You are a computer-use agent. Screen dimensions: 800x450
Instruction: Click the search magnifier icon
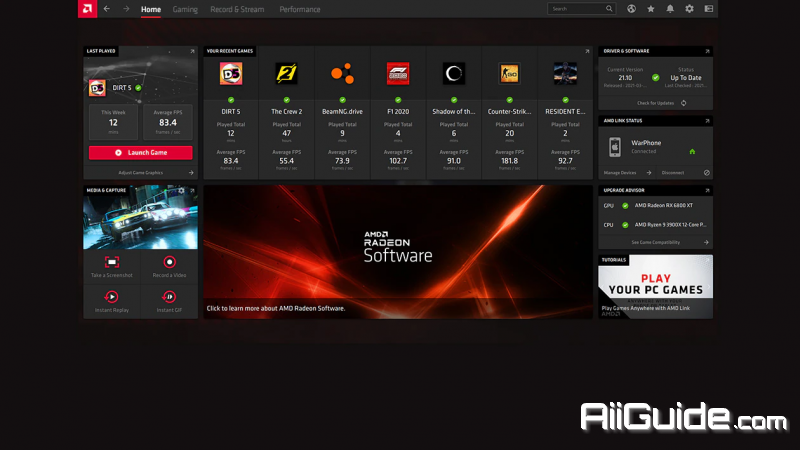click(x=609, y=9)
